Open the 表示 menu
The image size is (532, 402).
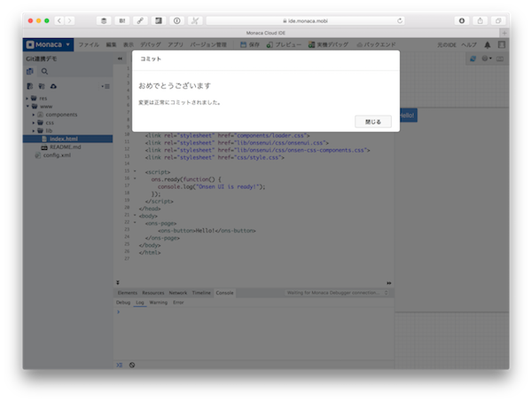click(x=128, y=44)
